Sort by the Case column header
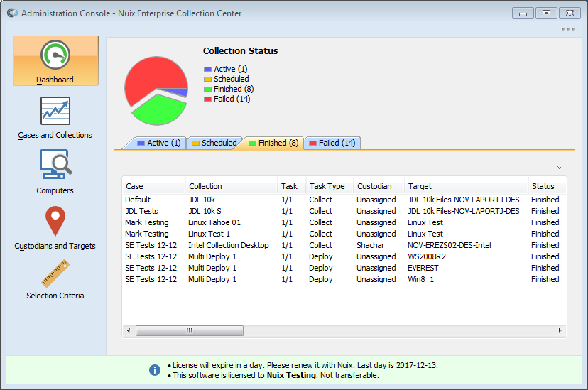The image size is (588, 390). pos(154,186)
